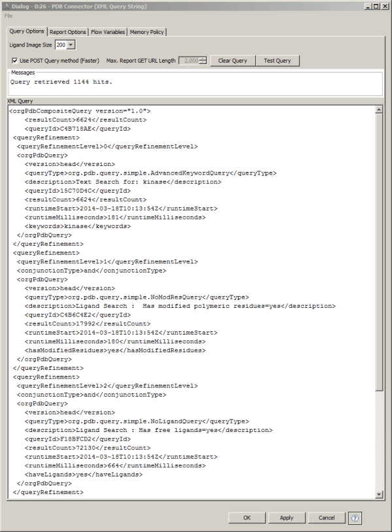Open the File menu
This screenshot has height=532, width=392.
(8, 16)
